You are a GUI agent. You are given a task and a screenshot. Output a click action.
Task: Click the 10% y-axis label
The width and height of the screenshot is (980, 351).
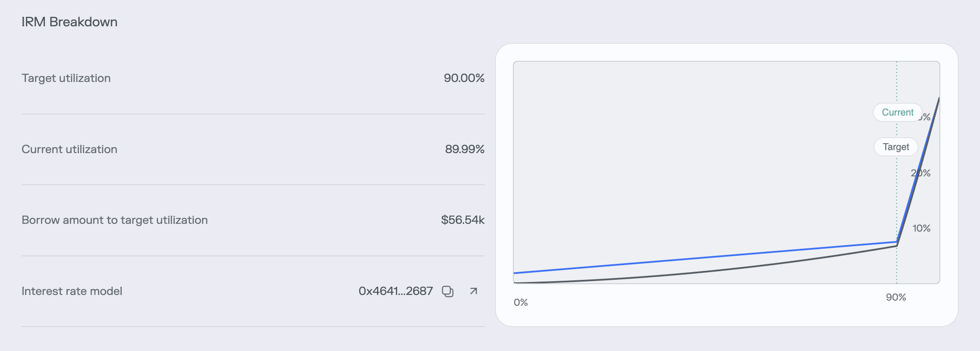pyautogui.click(x=921, y=228)
